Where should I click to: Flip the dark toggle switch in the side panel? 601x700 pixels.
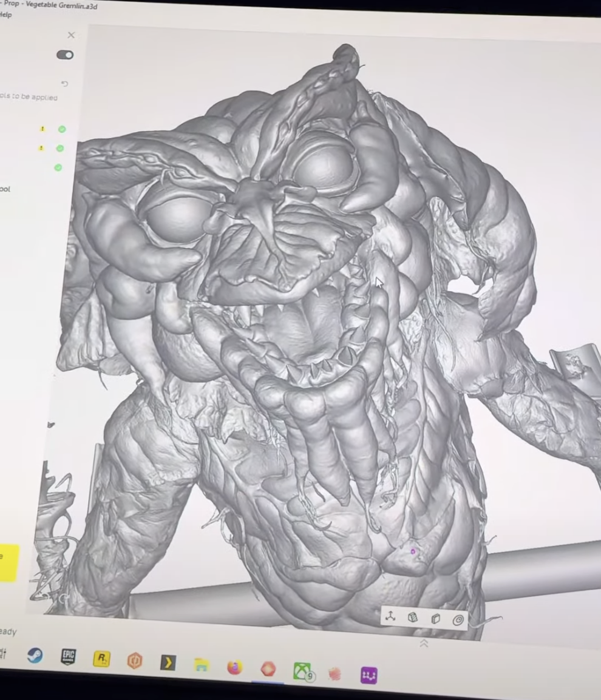[65, 55]
